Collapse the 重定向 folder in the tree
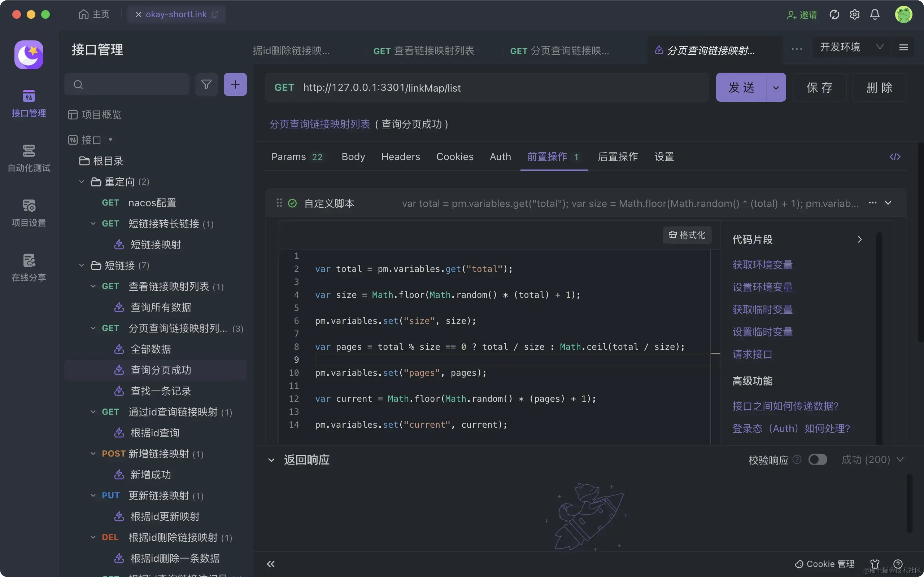924x577 pixels. [81, 182]
